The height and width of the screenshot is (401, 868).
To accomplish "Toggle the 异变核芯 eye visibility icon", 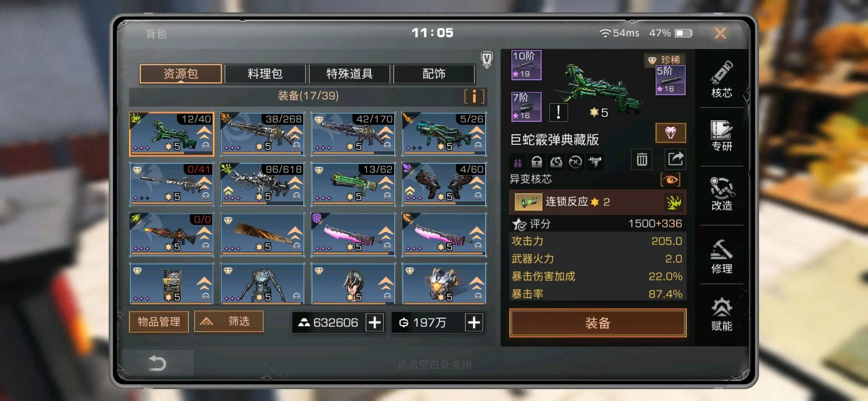I will pos(670,180).
